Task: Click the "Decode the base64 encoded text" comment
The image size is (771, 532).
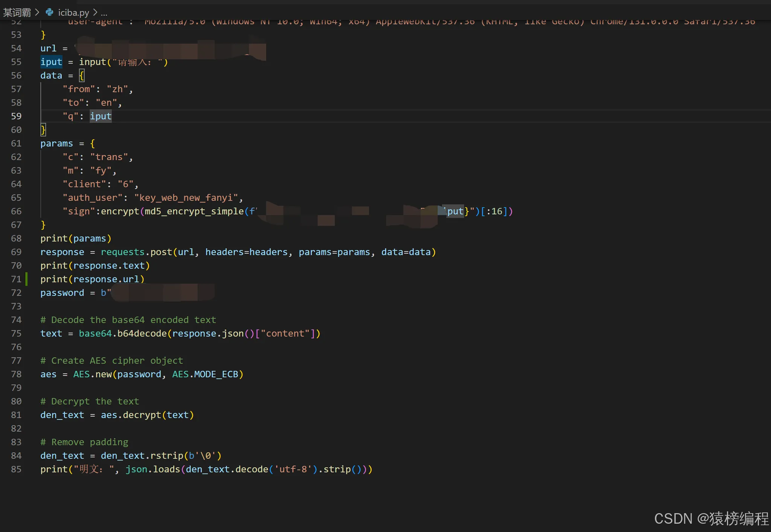Action: pyautogui.click(x=128, y=320)
